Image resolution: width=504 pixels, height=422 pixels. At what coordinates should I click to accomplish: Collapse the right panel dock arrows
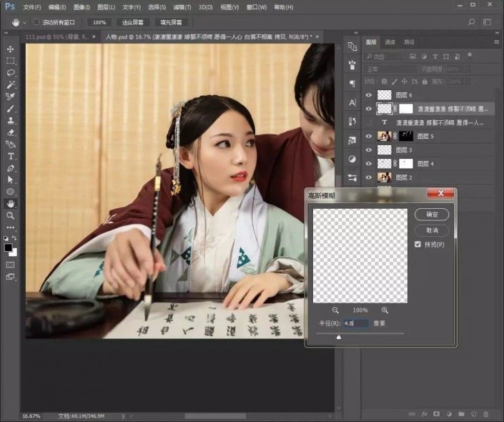point(497,33)
